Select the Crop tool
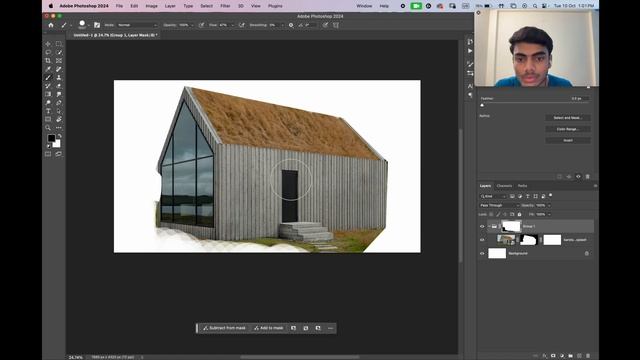640x360 pixels. (x=48, y=61)
